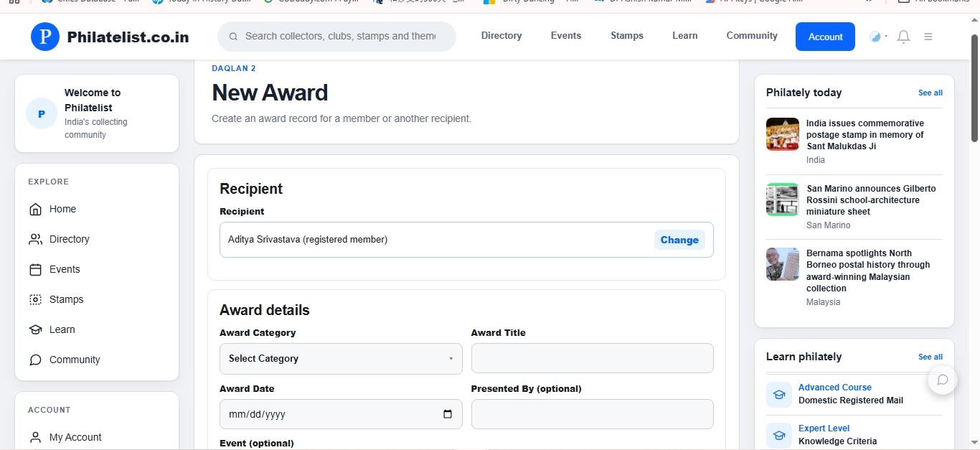Open San Marino miniature sheet thumbnail

(783, 200)
